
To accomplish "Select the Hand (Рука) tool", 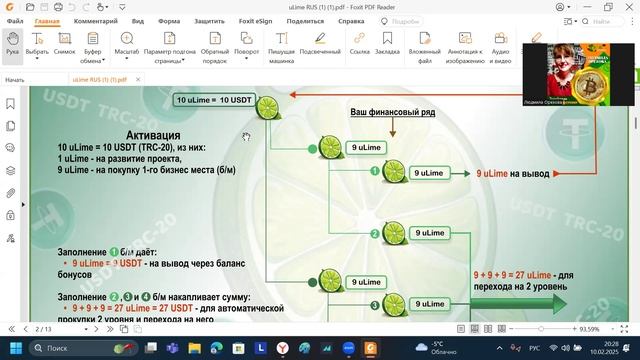I will [12, 46].
